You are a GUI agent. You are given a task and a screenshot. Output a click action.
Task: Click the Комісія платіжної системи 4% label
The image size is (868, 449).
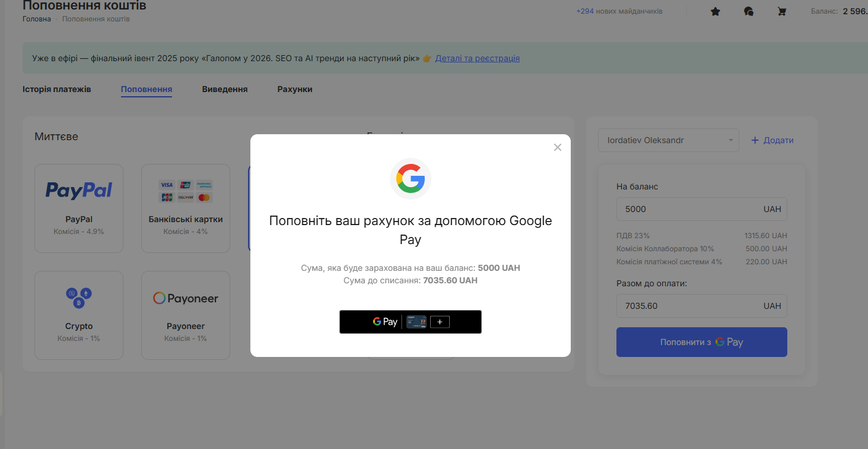[669, 262]
